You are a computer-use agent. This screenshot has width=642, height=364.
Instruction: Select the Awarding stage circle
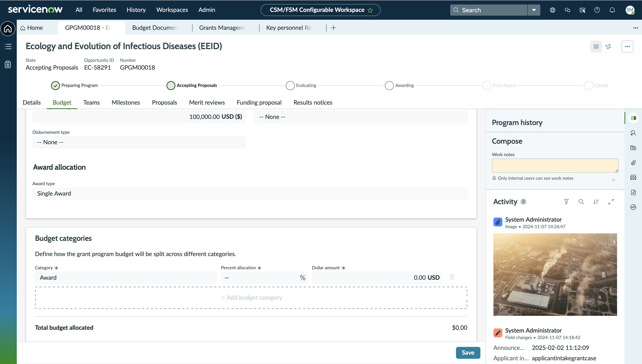(389, 85)
